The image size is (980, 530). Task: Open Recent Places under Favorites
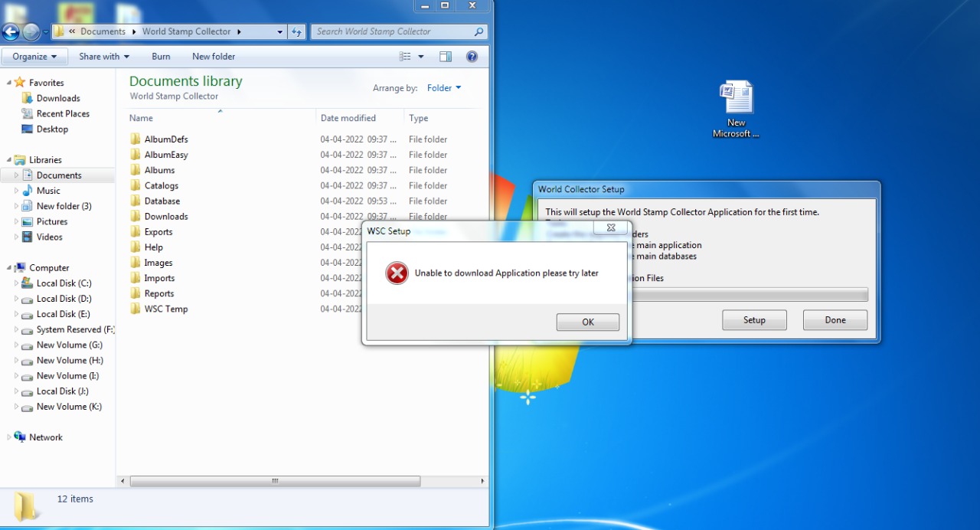63,114
